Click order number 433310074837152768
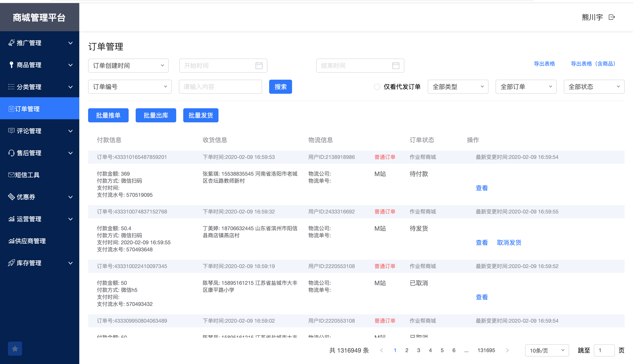The width and height of the screenshot is (633, 364). click(132, 211)
